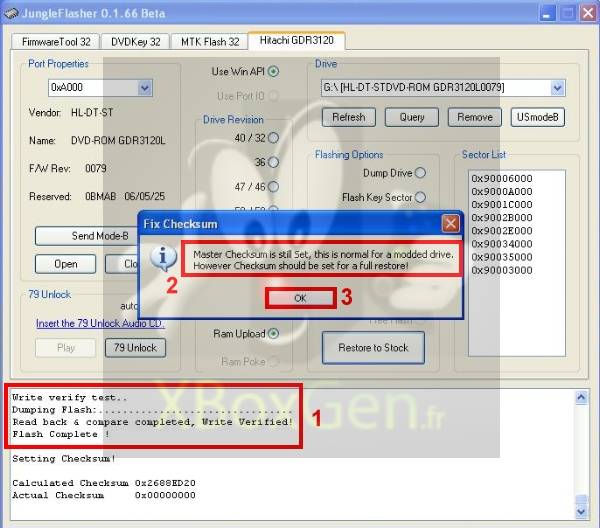Click the Query button
Viewport: 600px width, 528px height.
click(x=412, y=117)
